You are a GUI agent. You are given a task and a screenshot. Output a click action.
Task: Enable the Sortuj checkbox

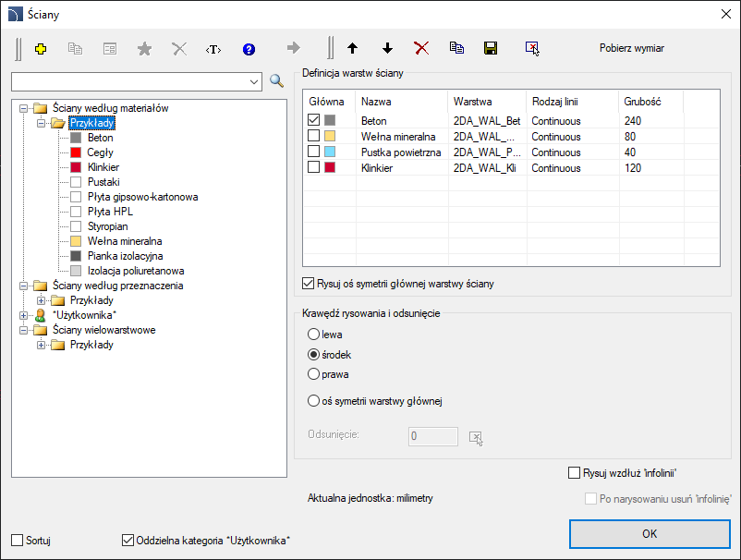(x=17, y=541)
